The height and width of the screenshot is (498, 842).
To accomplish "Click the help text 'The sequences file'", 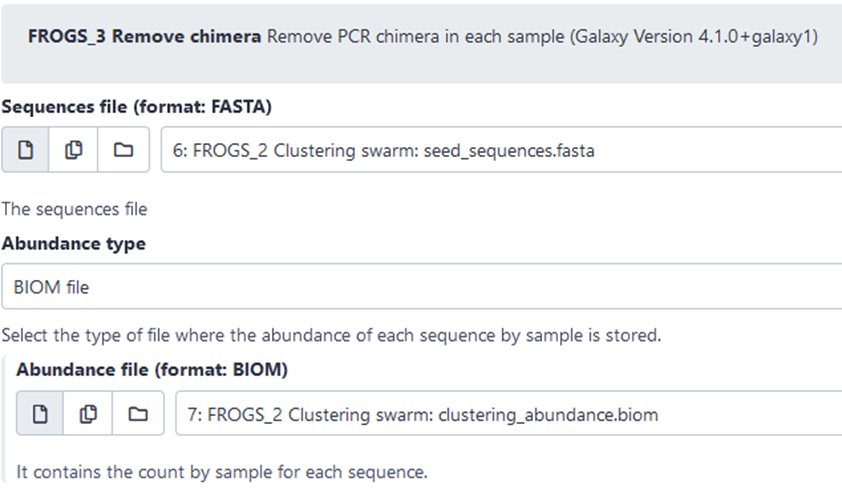I will click(74, 209).
